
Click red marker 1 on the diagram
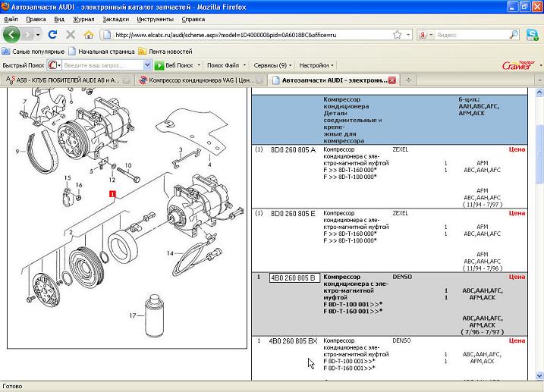[112, 195]
